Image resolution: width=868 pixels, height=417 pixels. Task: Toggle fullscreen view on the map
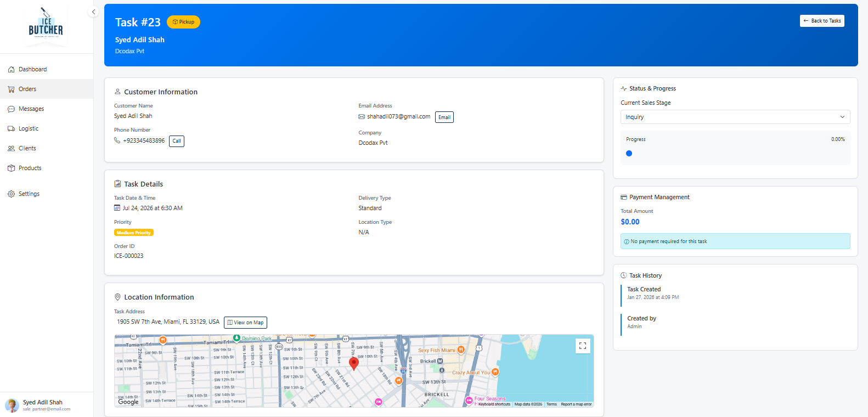click(x=583, y=346)
